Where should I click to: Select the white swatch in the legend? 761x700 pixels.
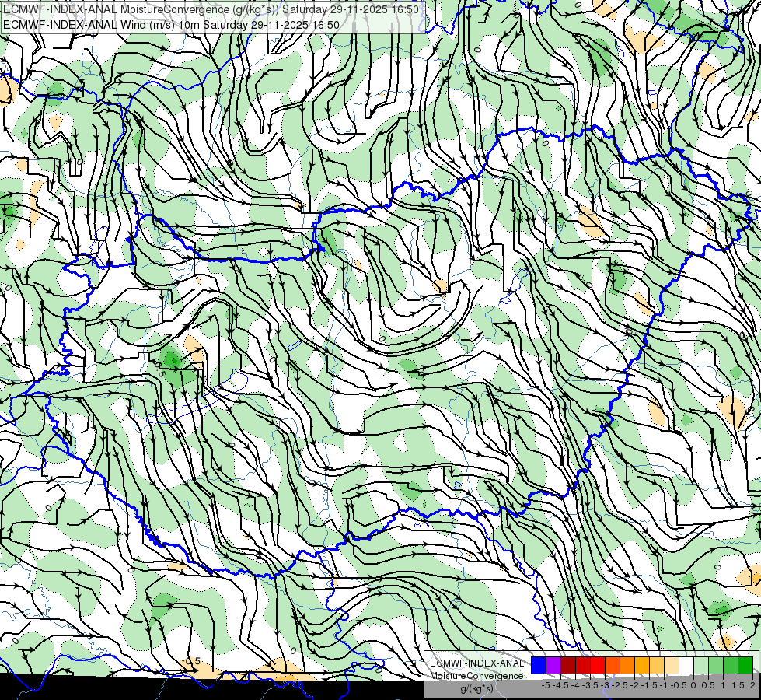click(x=686, y=666)
